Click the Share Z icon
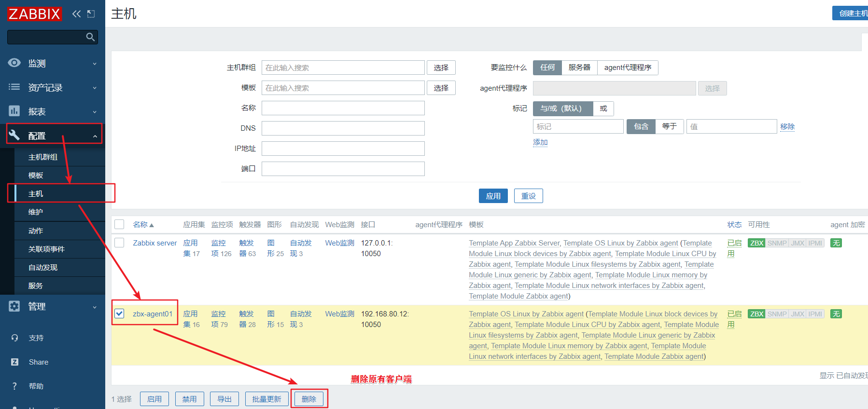 click(x=14, y=362)
